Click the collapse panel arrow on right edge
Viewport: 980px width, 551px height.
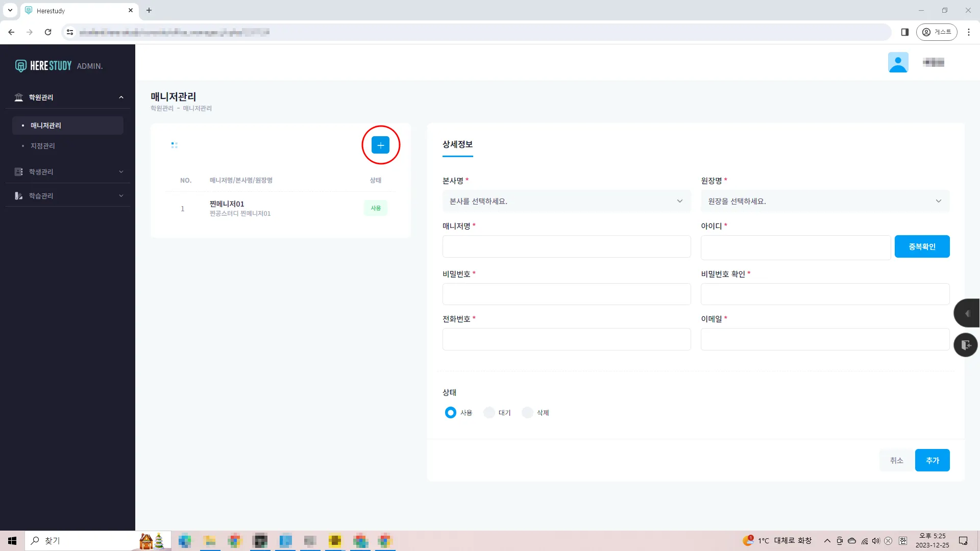click(967, 313)
